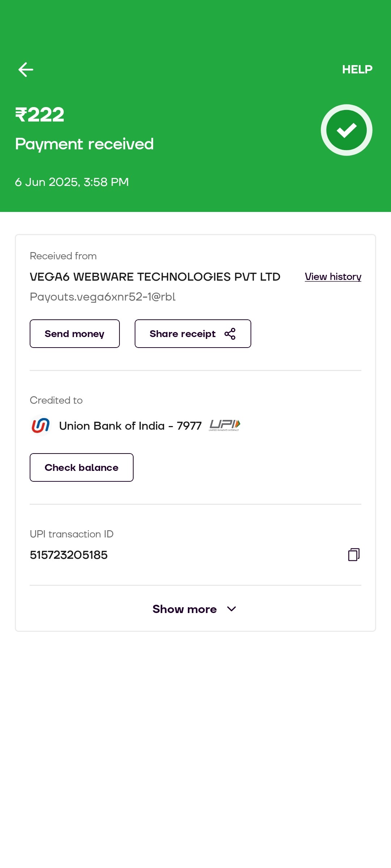The width and height of the screenshot is (391, 868).
Task: Click the Payouts.vega6xnr52-1@rbl UPI address
Action: 102,297
